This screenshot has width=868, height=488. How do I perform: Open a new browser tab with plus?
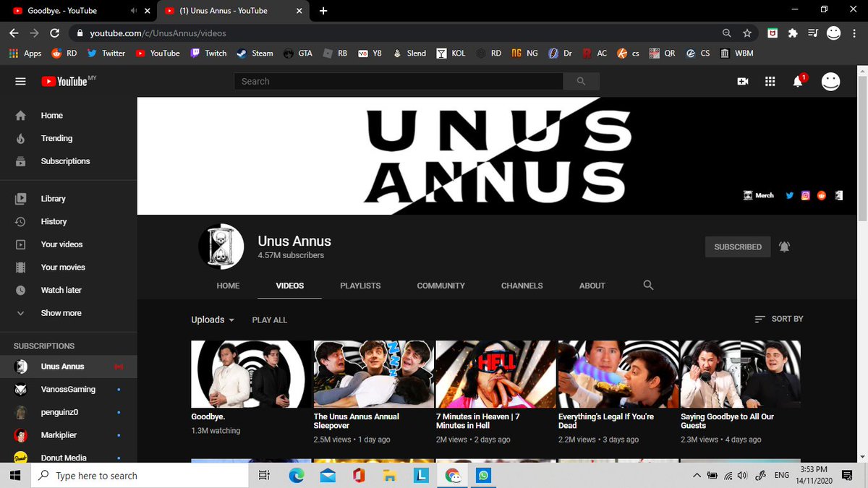[323, 11]
